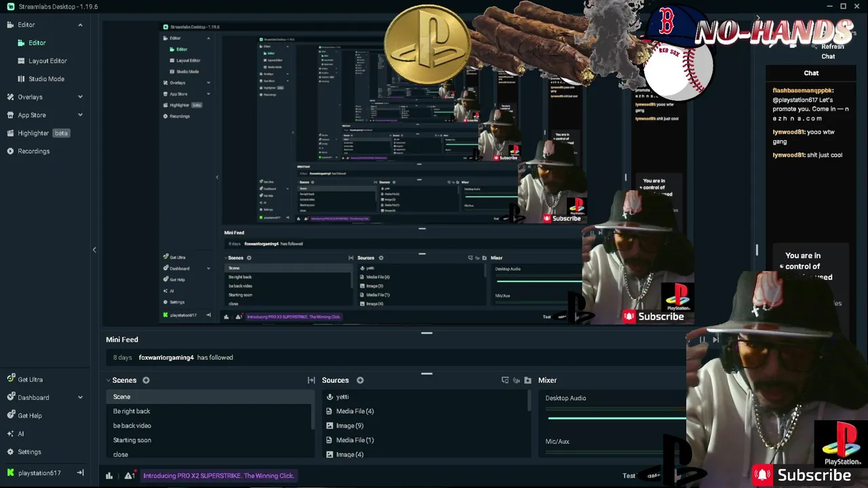The image size is (868, 488).
Task: Click the audio source icon in Sources header
Action: click(517, 380)
